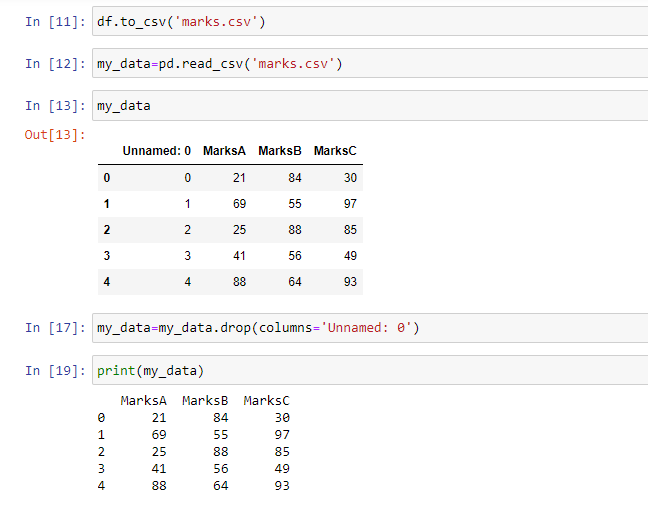Click the MarksC value 30 in the Out[13] table
This screenshot has height=506, width=648.
pyautogui.click(x=350, y=178)
